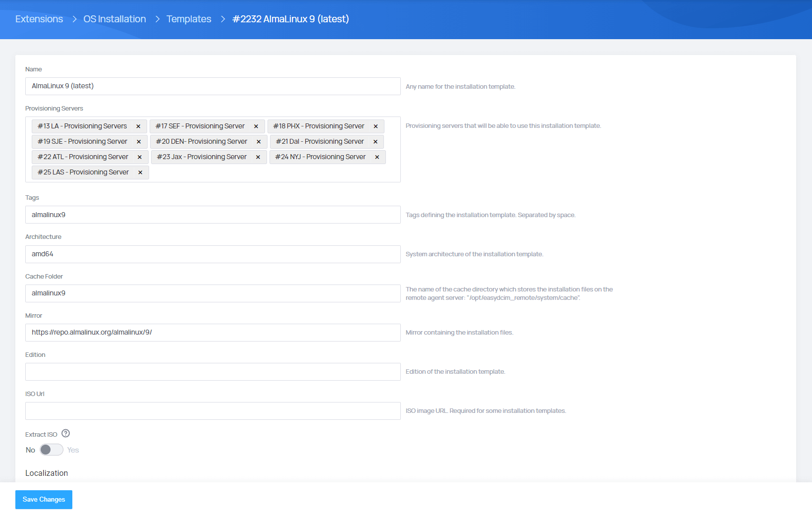Click the #13 LA - Provisioning Servers label
This screenshot has height=517, width=812.
tap(82, 126)
